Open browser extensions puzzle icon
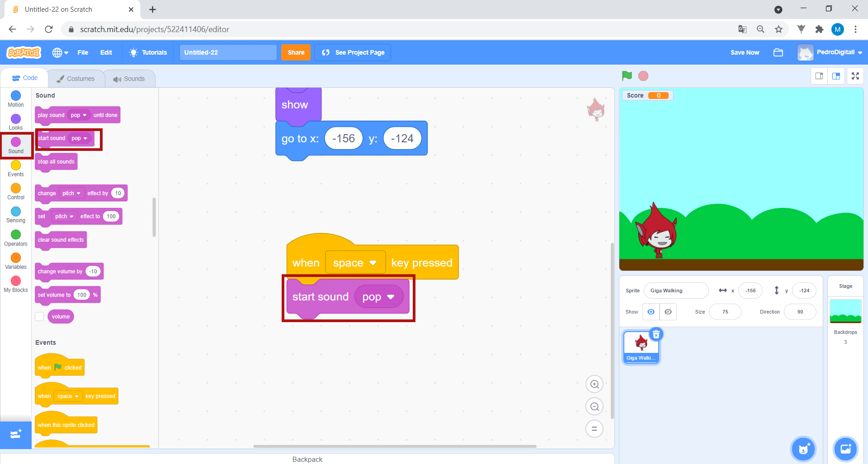 click(x=819, y=29)
